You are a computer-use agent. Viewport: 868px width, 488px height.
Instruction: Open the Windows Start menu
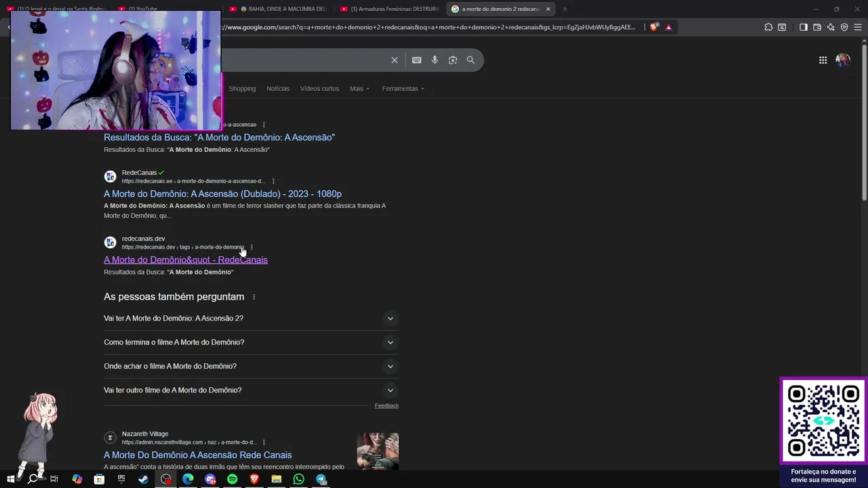tap(10, 479)
